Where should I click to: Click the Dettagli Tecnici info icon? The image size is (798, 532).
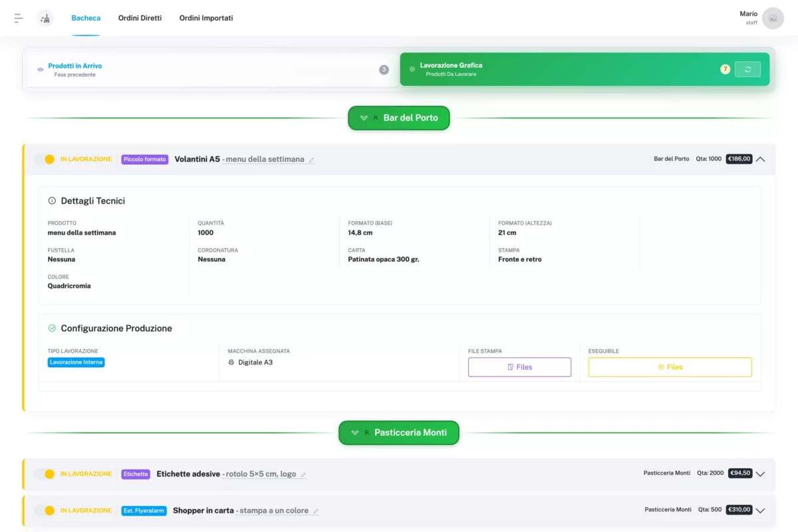[52, 201]
